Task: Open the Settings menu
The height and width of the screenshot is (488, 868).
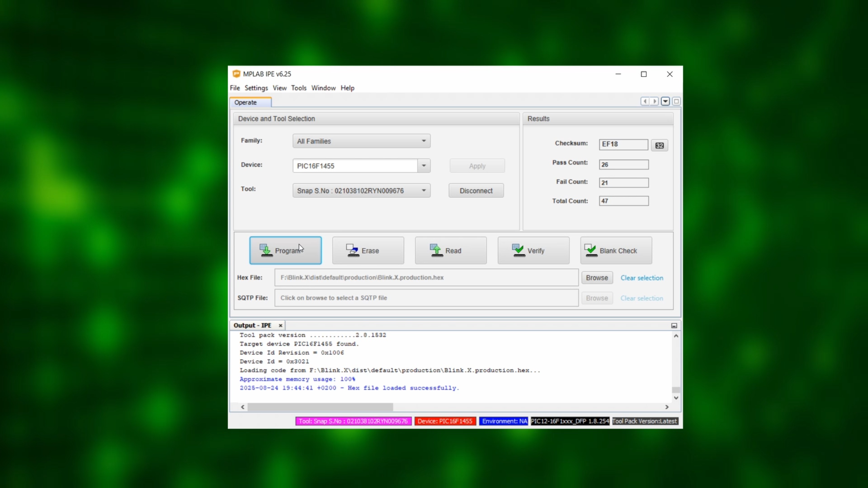Action: 256,88
